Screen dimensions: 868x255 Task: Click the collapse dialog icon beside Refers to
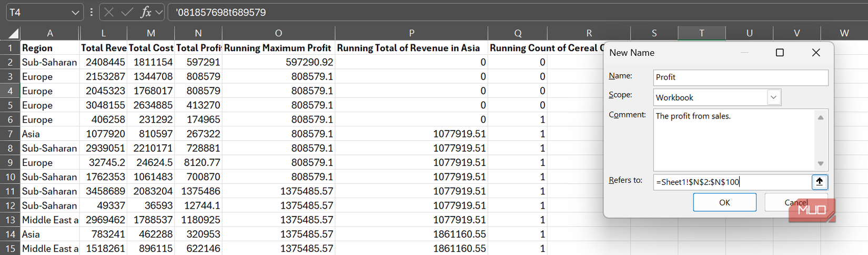point(819,182)
